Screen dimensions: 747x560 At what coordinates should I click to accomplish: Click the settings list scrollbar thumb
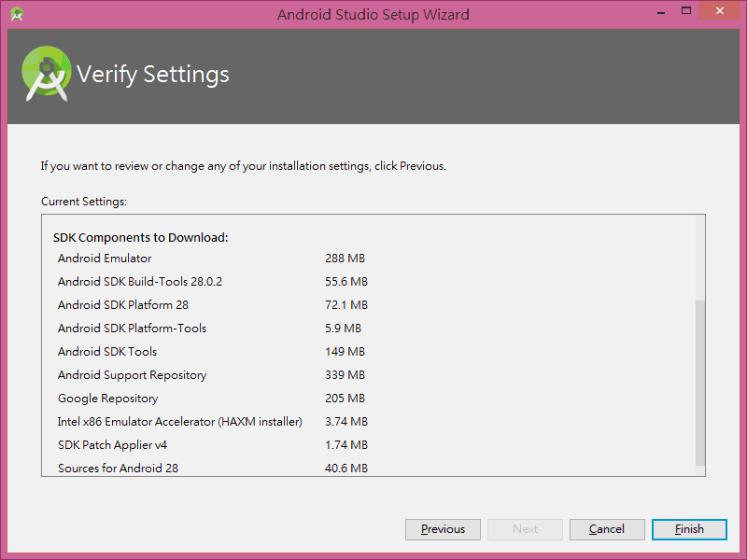699,383
